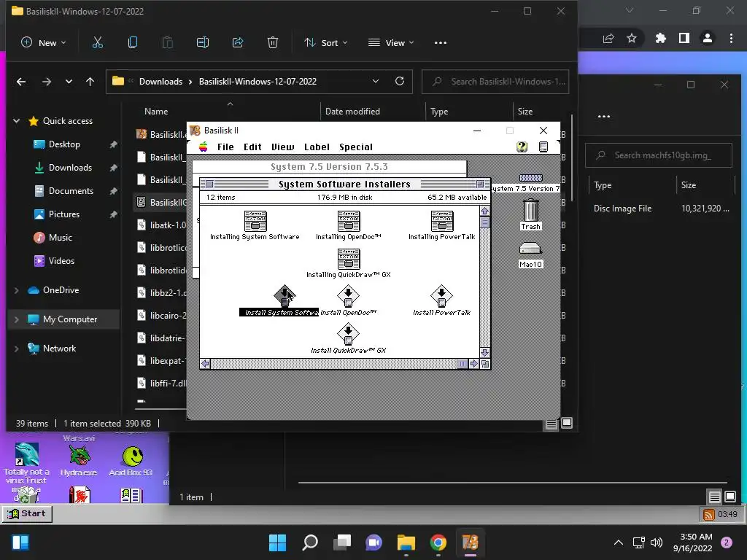The image size is (747, 560).
Task: Select the Installing System Software document icon
Action: [x=255, y=221]
